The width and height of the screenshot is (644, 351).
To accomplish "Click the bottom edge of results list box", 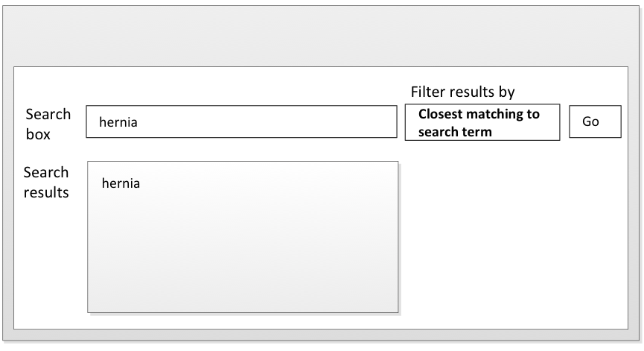I will click(242, 312).
